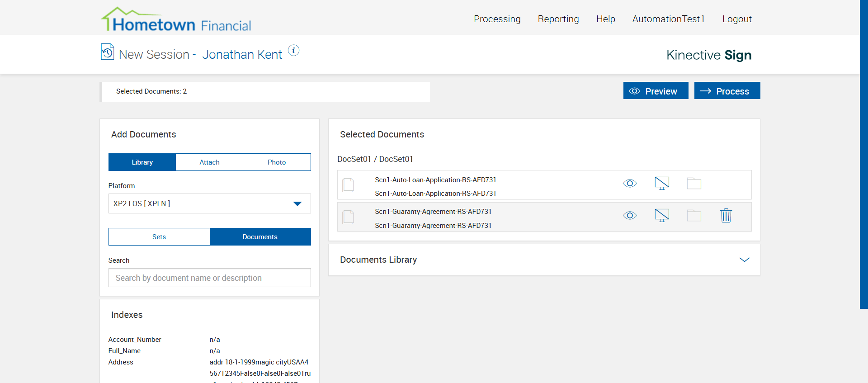Viewport: 868px width, 383px height.
Task: Click the Preview button
Action: click(x=656, y=91)
